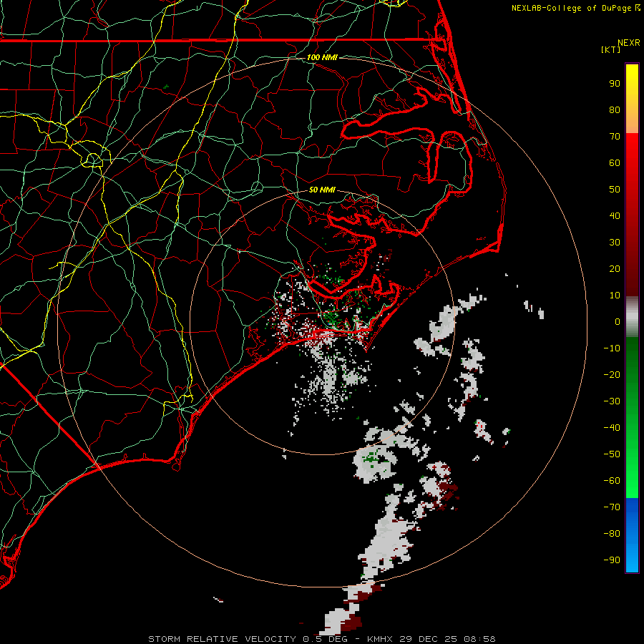Click the 50 value on velocity scale
Viewport: 644px width, 644px height.
tap(615, 190)
